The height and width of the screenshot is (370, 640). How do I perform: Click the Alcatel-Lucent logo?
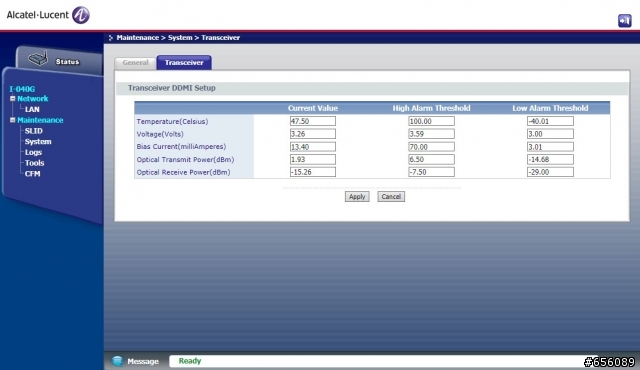pyautogui.click(x=48, y=15)
